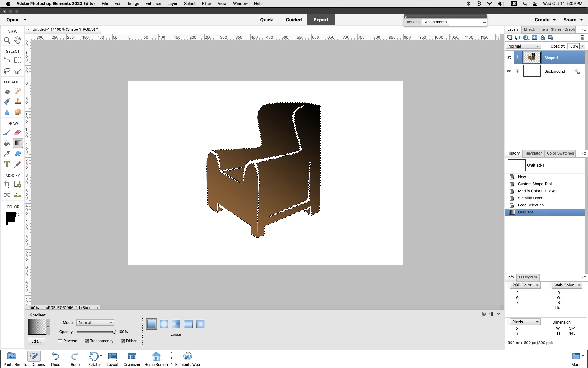The width and height of the screenshot is (588, 368).
Task: Select the Zoom tool in the View section
Action: (7, 40)
